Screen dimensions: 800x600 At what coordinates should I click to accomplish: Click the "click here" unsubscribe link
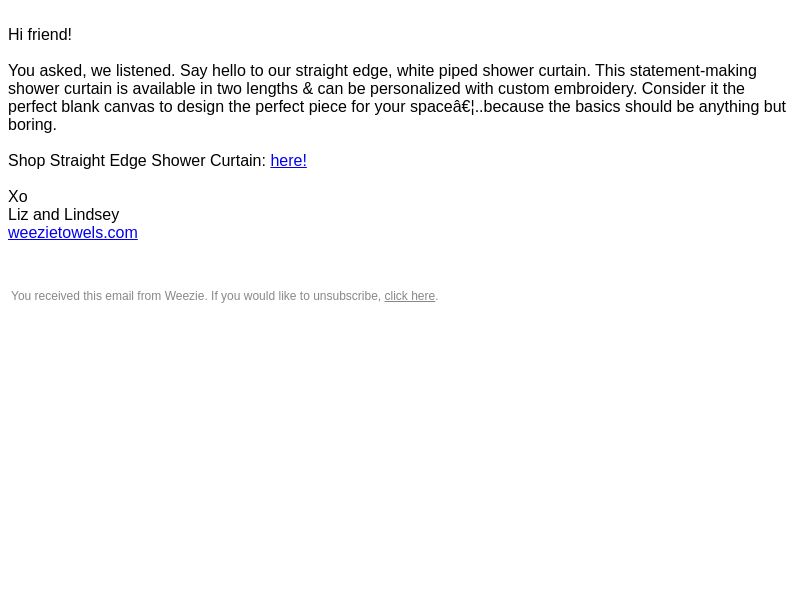click(x=409, y=296)
